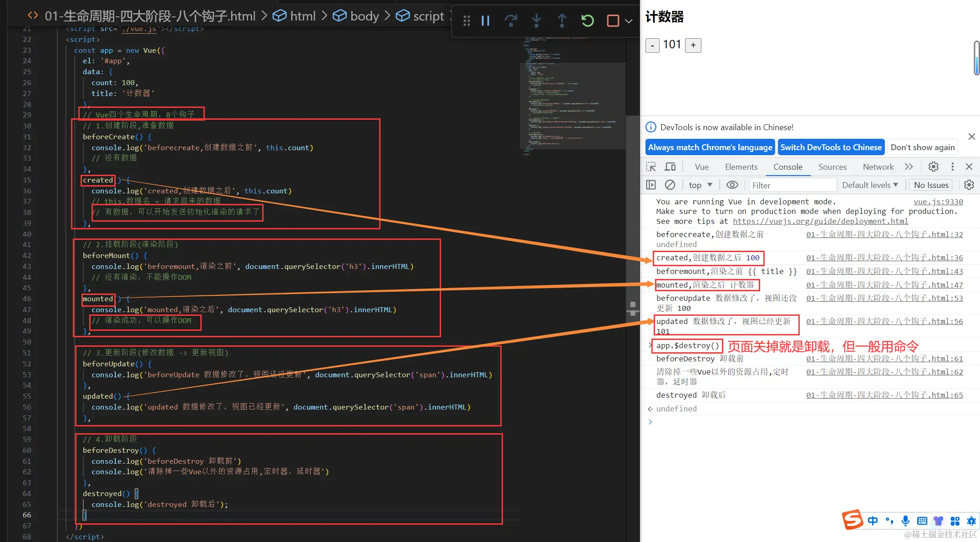Expand the more tabs chevron
This screenshot has width=980, height=542.
point(909,167)
